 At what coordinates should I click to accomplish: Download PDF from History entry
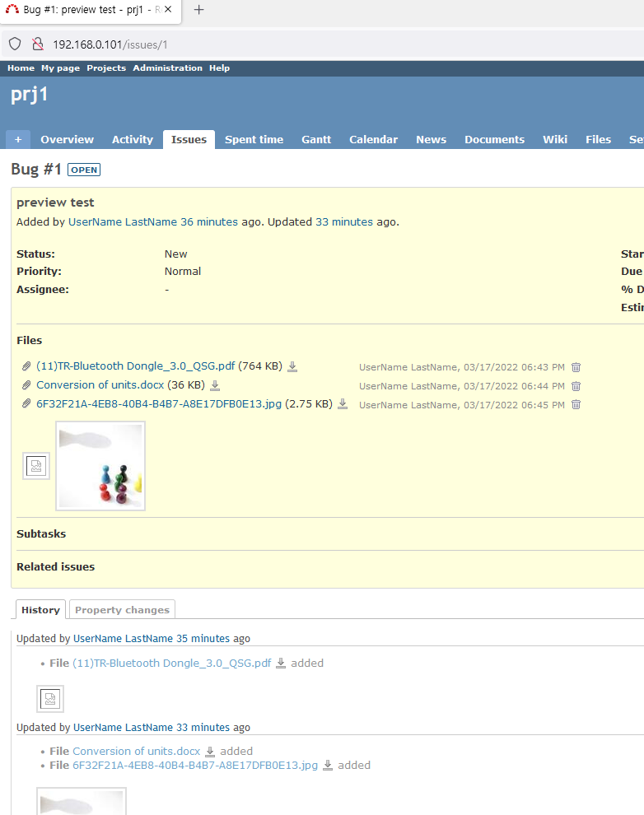281,664
